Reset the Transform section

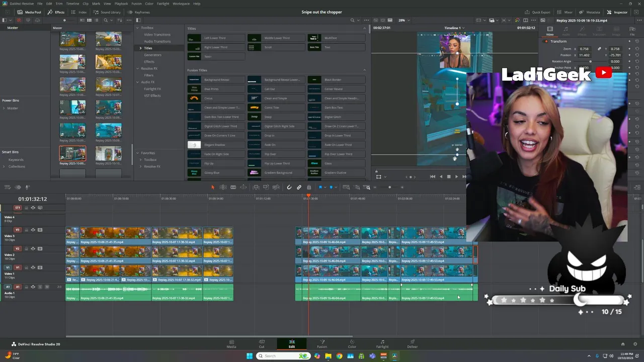click(x=637, y=41)
